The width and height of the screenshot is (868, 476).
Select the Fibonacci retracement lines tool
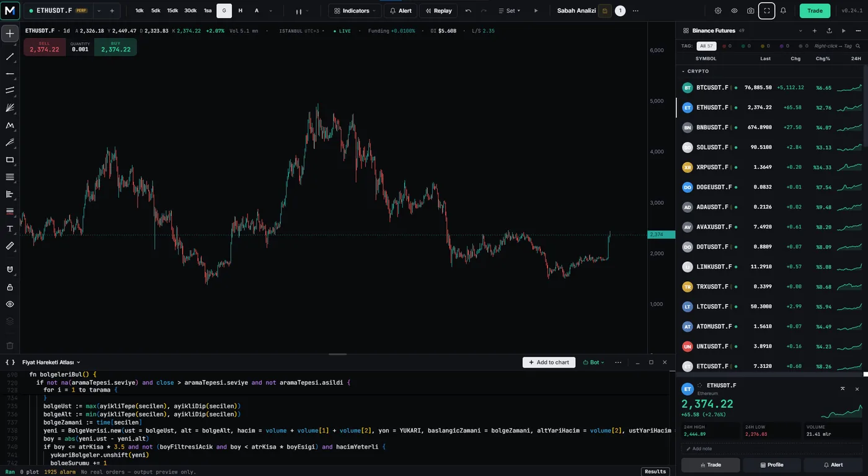[10, 177]
